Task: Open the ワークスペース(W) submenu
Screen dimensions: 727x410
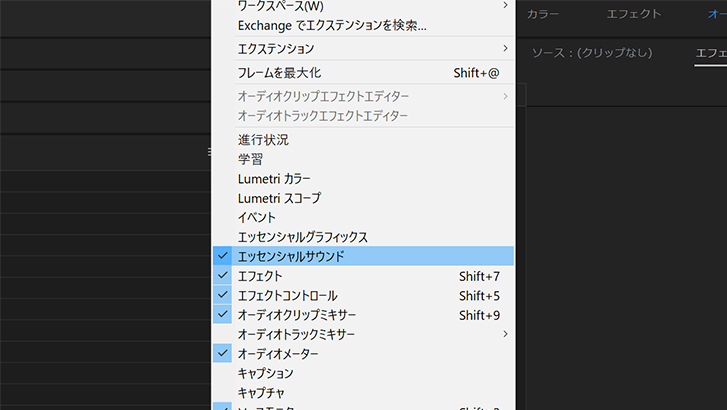Action: click(363, 6)
